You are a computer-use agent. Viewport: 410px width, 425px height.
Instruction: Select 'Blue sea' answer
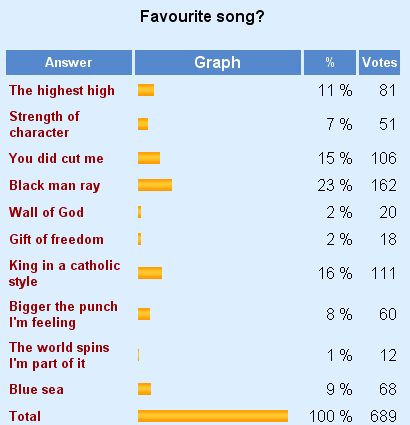coord(36,389)
